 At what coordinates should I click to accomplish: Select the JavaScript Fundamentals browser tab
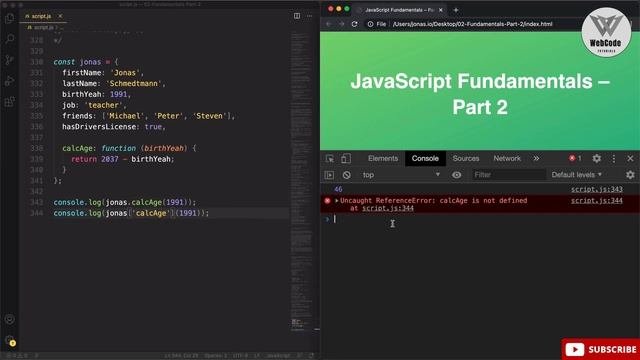point(400,10)
